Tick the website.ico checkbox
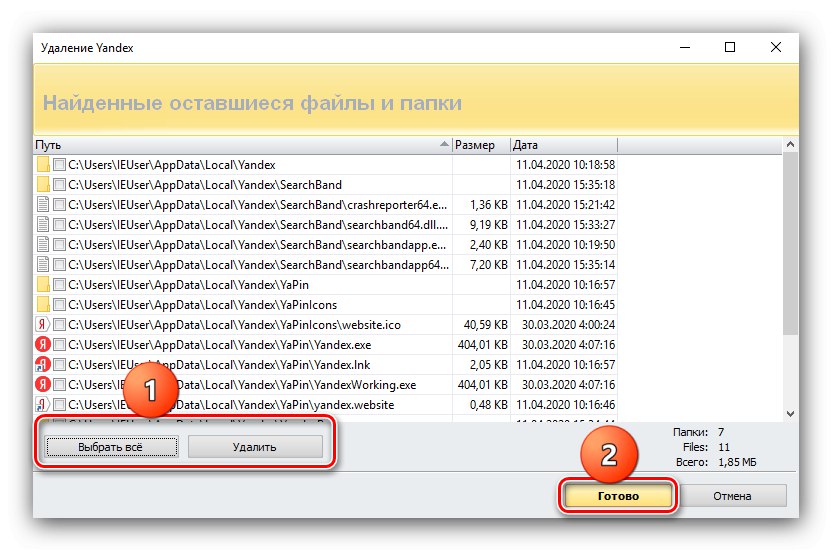 point(59,324)
